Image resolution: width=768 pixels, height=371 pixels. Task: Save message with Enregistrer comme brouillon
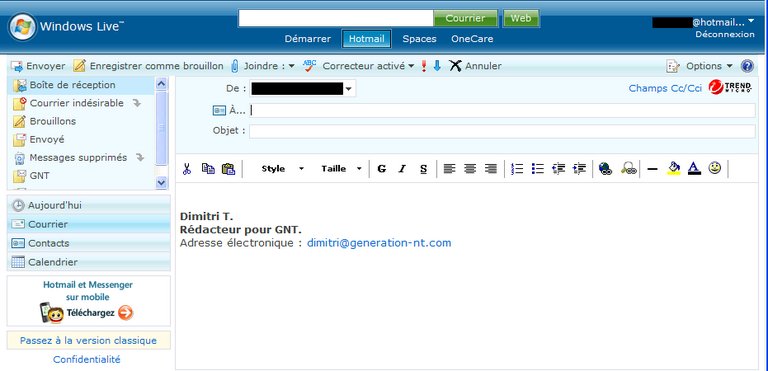tap(148, 66)
